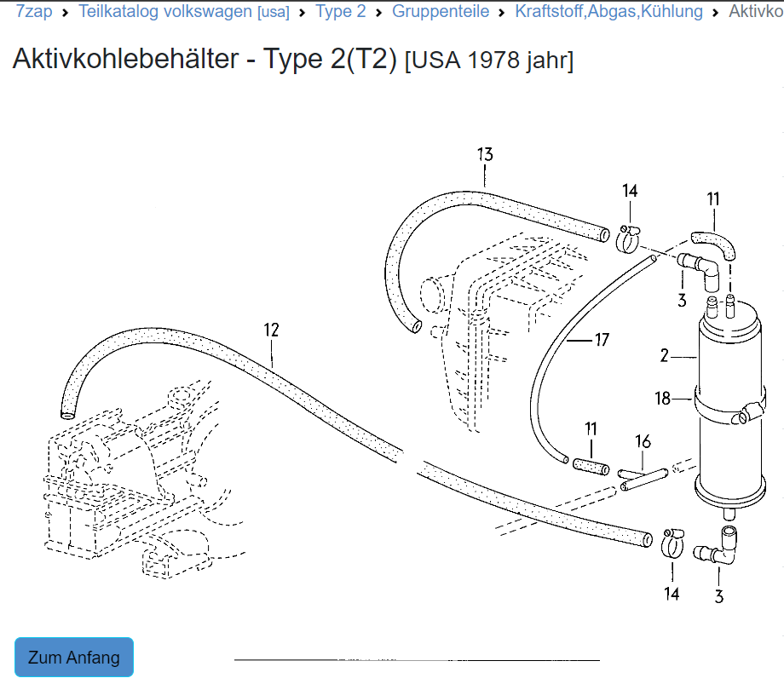784x684 pixels.
Task: Select part number 16 connector label
Action: tap(643, 441)
